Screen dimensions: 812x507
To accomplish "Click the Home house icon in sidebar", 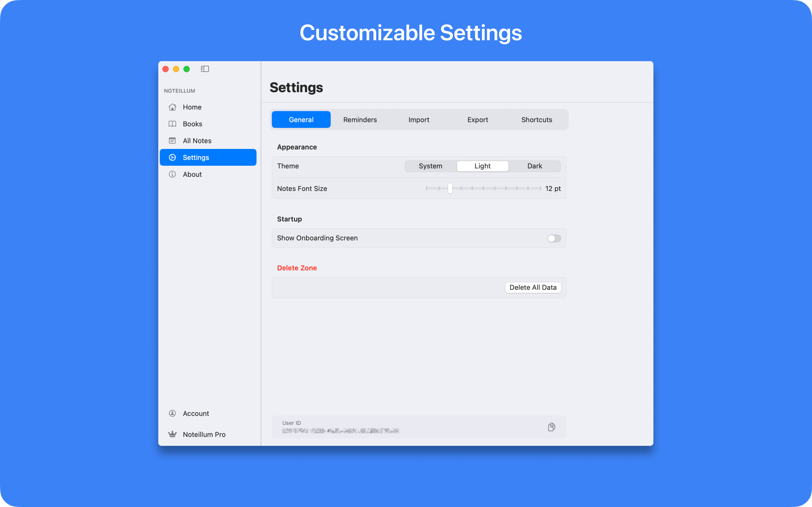I will 172,107.
